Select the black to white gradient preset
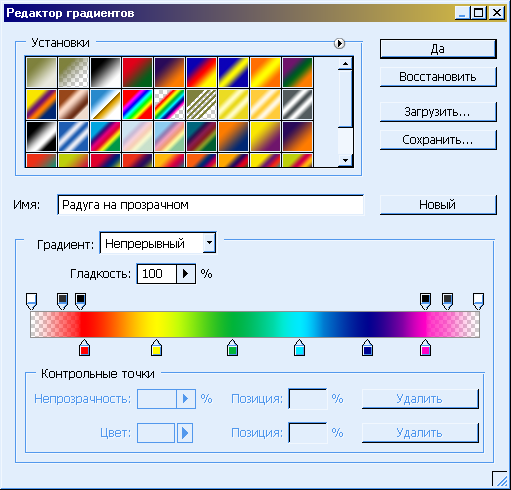The image size is (511, 490). 105,72
